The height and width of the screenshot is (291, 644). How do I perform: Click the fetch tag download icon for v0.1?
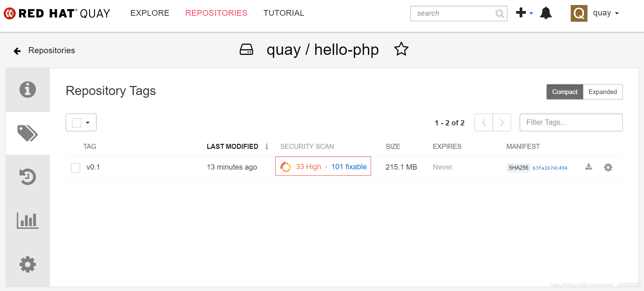click(x=589, y=167)
